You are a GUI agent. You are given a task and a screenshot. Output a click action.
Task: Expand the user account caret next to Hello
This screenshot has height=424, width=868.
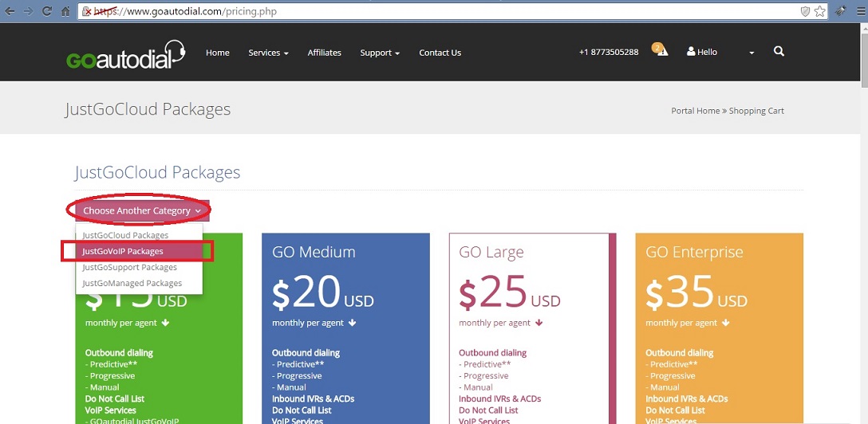pos(752,53)
